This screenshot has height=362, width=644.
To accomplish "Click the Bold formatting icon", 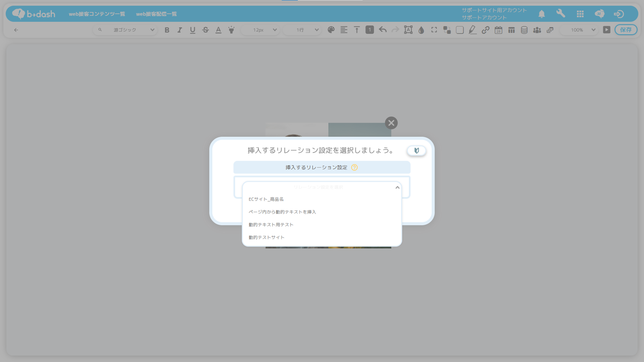I will pyautogui.click(x=167, y=30).
